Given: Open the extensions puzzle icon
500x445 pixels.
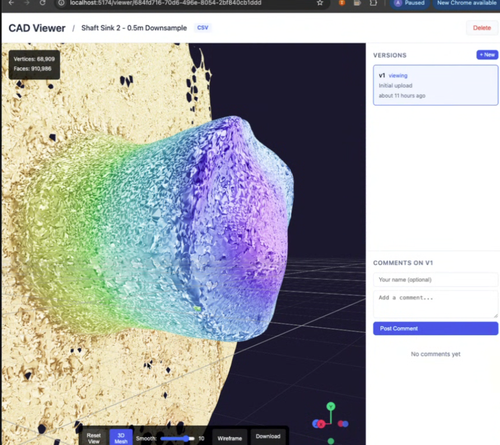Looking at the screenshot, I should 373,3.
